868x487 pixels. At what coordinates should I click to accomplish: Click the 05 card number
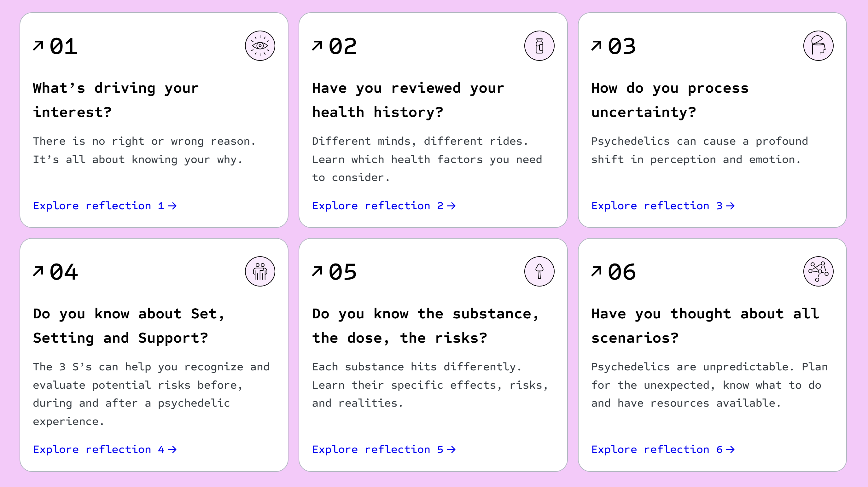coord(342,272)
